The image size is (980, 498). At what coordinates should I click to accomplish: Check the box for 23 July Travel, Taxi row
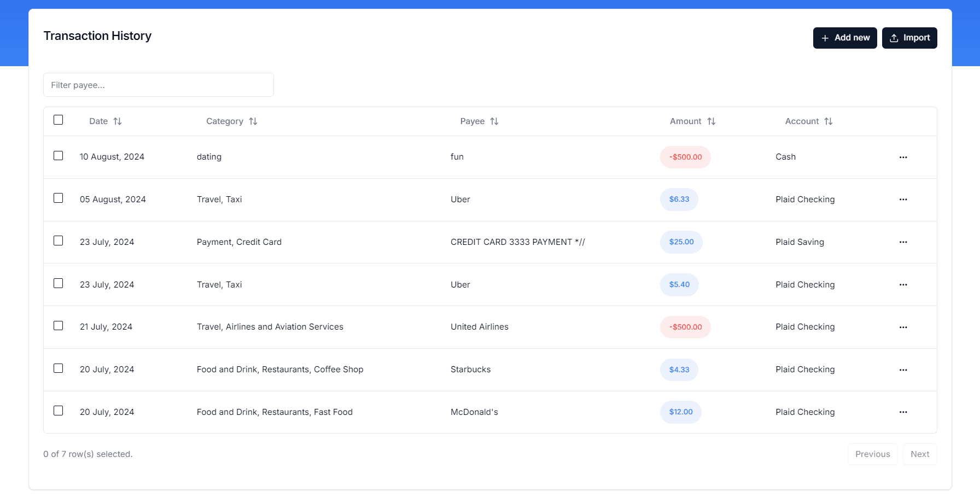click(x=59, y=283)
